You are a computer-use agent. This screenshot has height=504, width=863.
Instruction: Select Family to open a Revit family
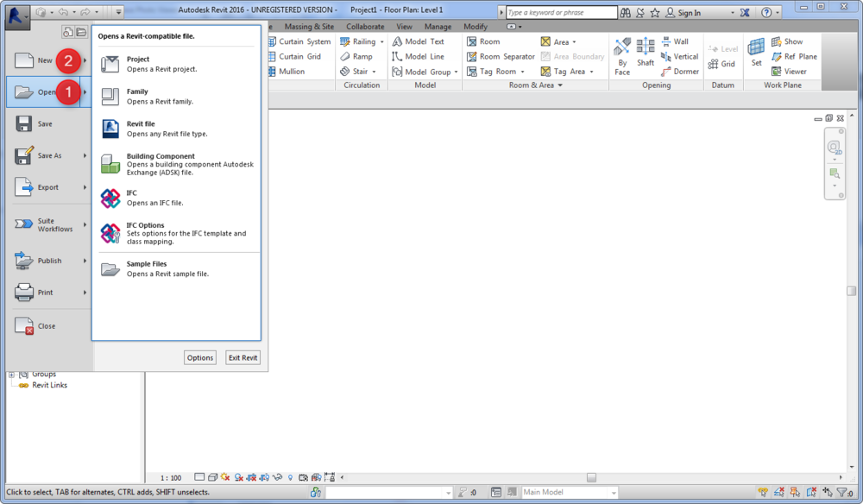click(176, 97)
